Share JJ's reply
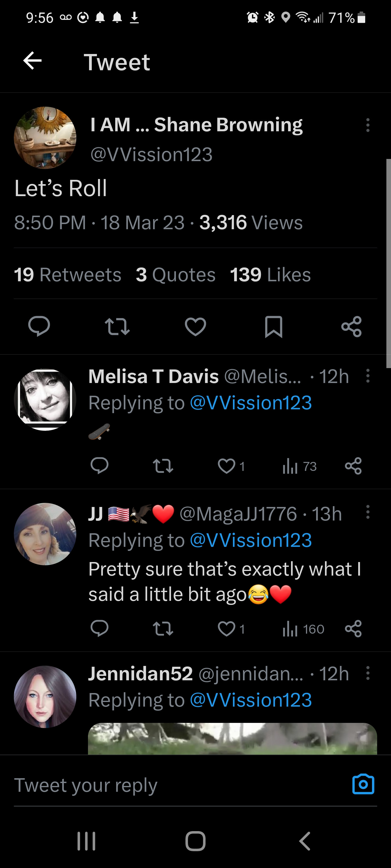The width and height of the screenshot is (391, 868). click(x=353, y=629)
